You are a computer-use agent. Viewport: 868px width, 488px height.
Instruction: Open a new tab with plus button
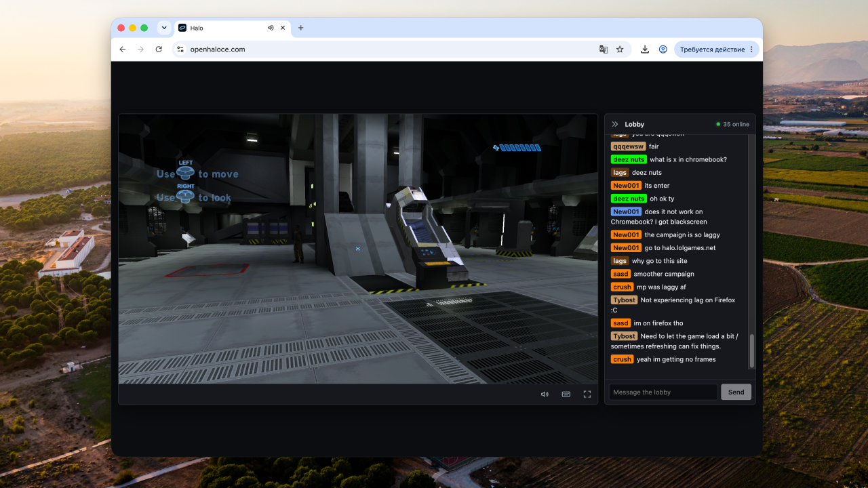(301, 28)
